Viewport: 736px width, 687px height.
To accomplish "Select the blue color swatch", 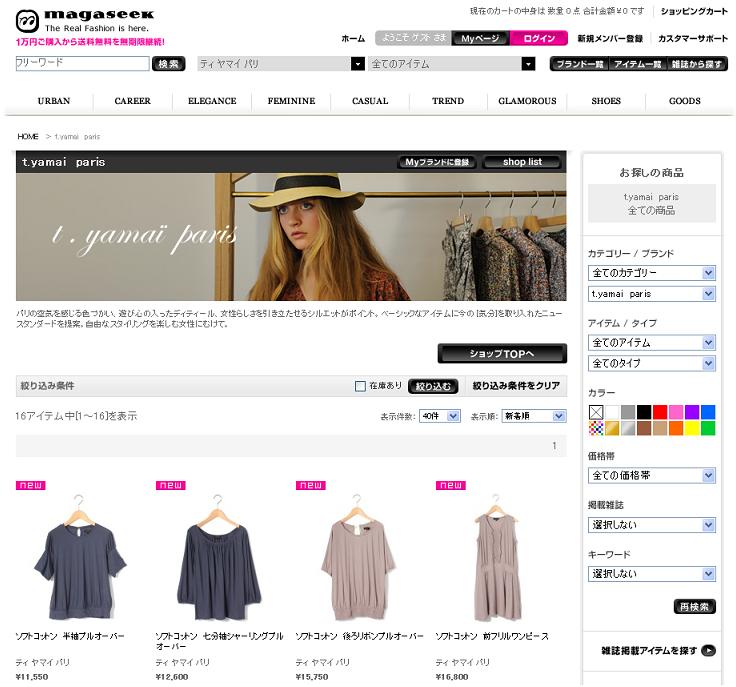I will (x=708, y=412).
